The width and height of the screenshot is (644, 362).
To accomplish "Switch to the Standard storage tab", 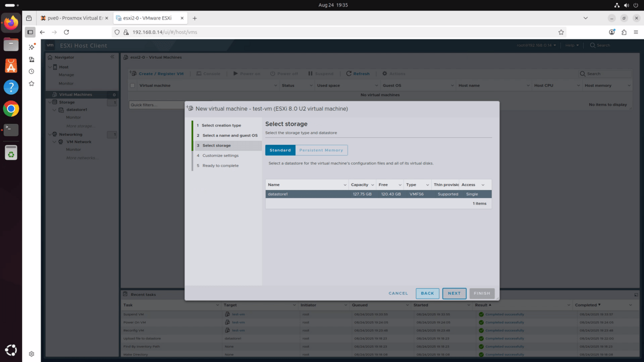I will (280, 150).
